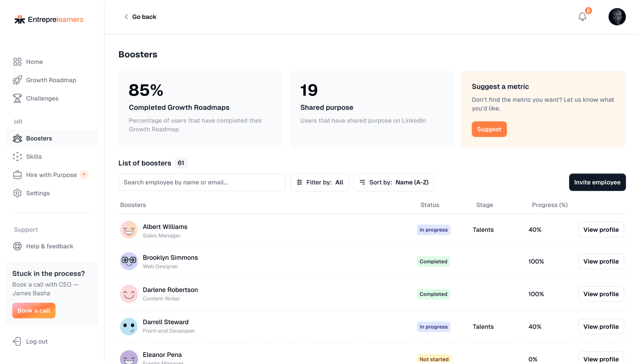This screenshot has height=364, width=640.
Task: Click the employee search field
Action: pyautogui.click(x=202, y=182)
